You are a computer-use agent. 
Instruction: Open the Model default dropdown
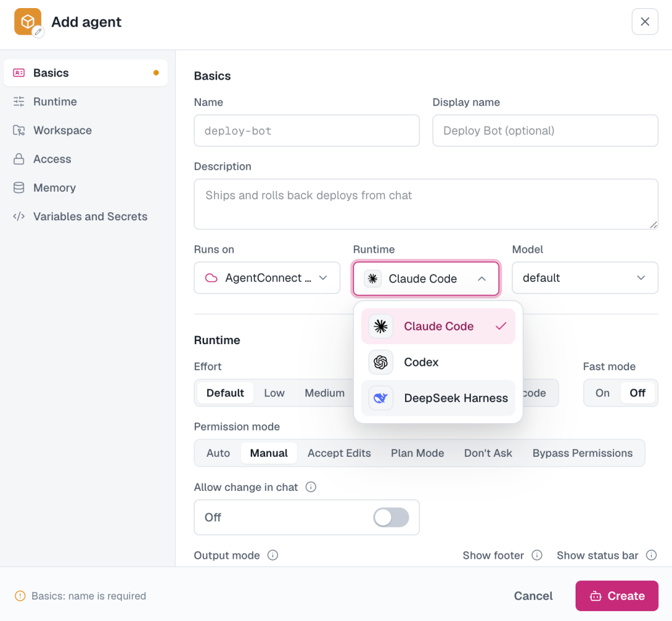pyautogui.click(x=585, y=278)
